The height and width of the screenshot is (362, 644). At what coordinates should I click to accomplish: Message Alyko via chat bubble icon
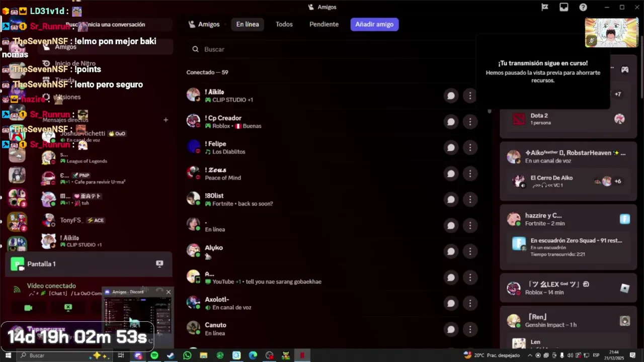[451, 251]
